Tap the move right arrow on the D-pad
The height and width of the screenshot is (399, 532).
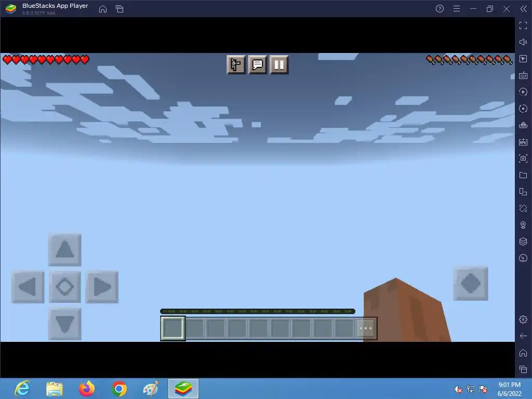102,287
